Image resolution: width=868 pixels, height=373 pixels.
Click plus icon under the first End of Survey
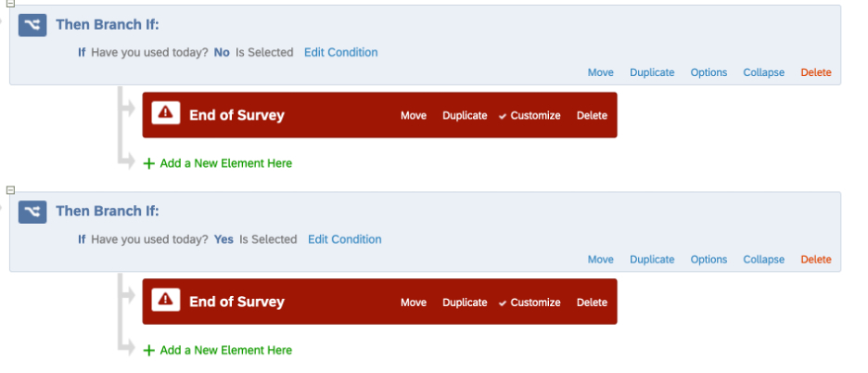149,163
